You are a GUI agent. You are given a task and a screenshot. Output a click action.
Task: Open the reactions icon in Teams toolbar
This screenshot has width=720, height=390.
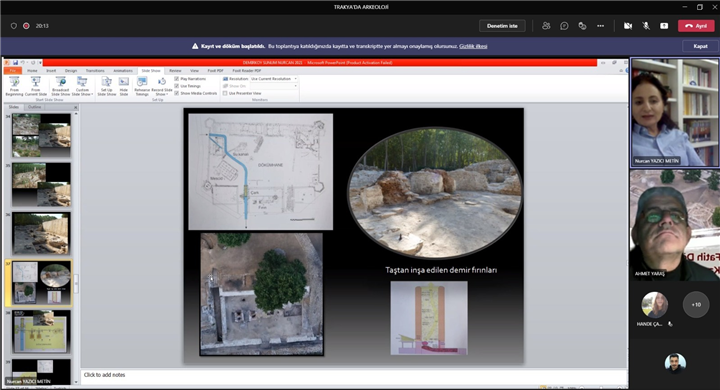[582, 26]
